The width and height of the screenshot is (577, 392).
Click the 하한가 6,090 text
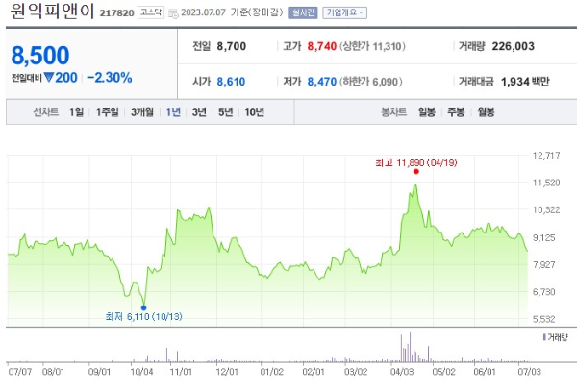click(371, 82)
